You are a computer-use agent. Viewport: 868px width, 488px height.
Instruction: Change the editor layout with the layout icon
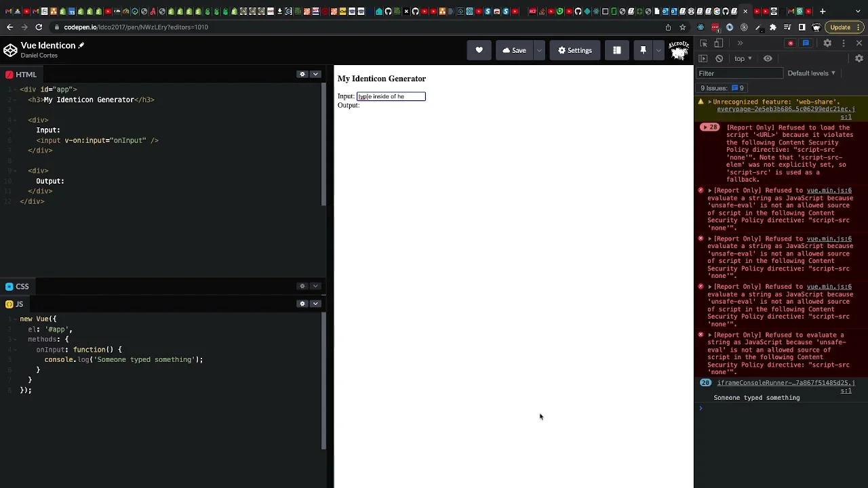616,49
